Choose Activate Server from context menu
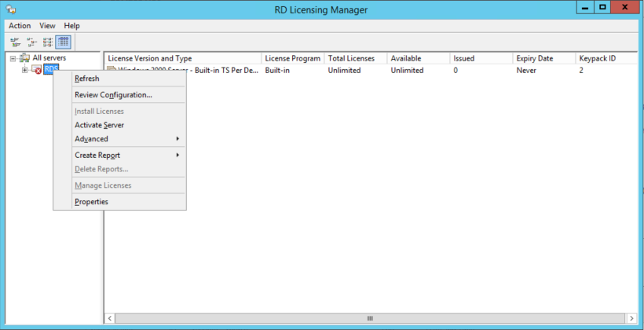644x330 pixels. coord(99,125)
